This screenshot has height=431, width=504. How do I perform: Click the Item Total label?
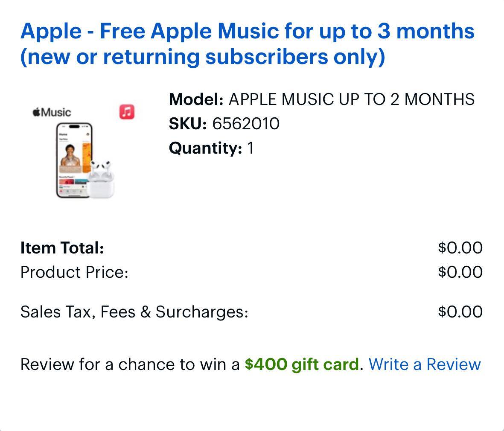62,248
